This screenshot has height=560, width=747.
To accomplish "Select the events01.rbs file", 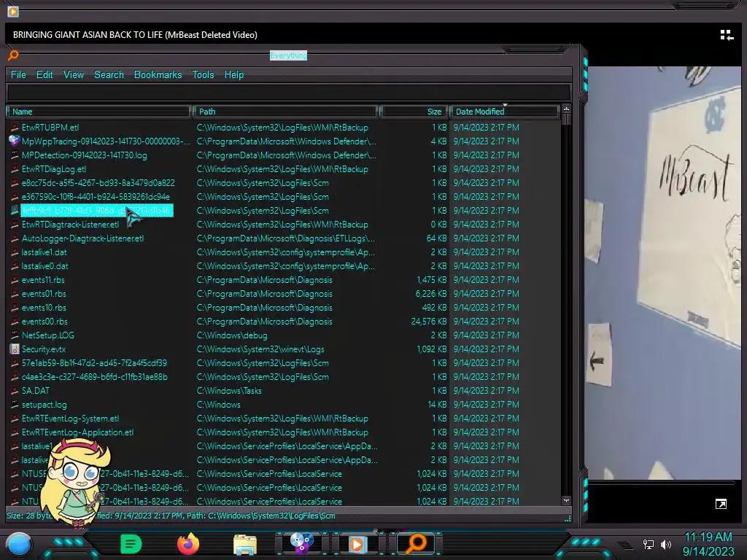I will click(x=44, y=294).
